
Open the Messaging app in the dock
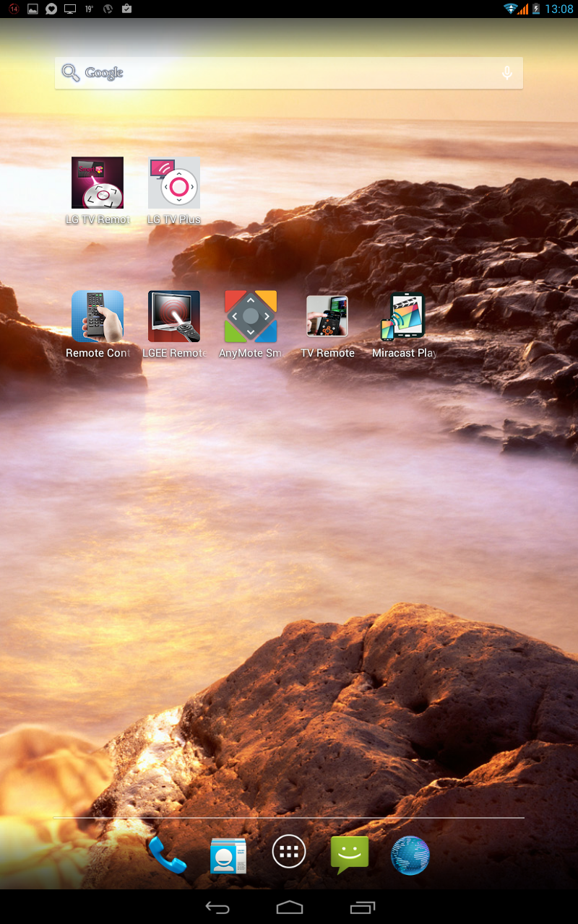tap(350, 855)
